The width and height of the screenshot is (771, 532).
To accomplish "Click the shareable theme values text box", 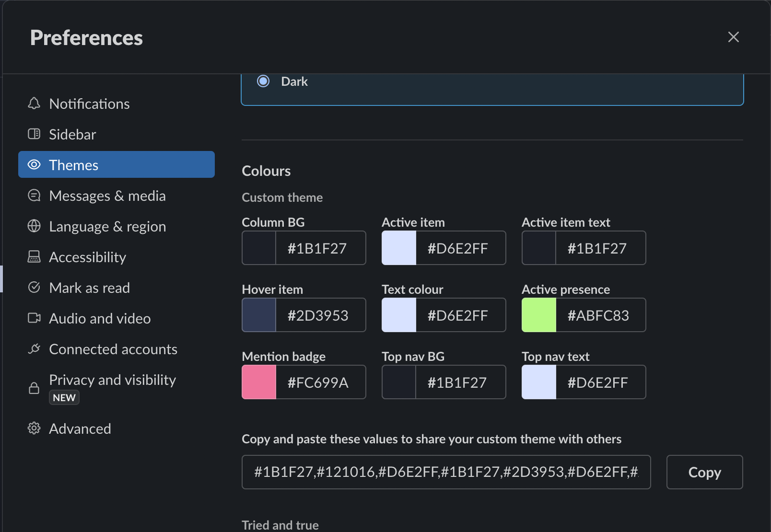I will (x=446, y=472).
